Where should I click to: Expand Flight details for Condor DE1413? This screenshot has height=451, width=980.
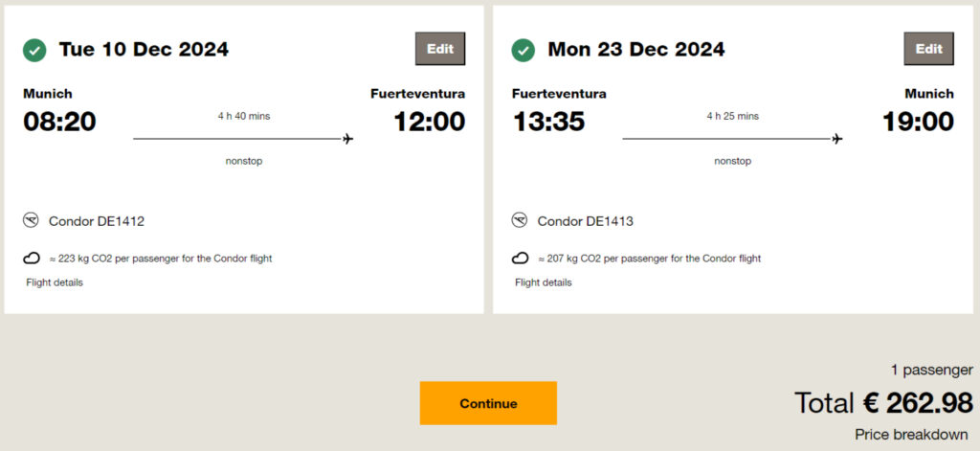click(544, 282)
